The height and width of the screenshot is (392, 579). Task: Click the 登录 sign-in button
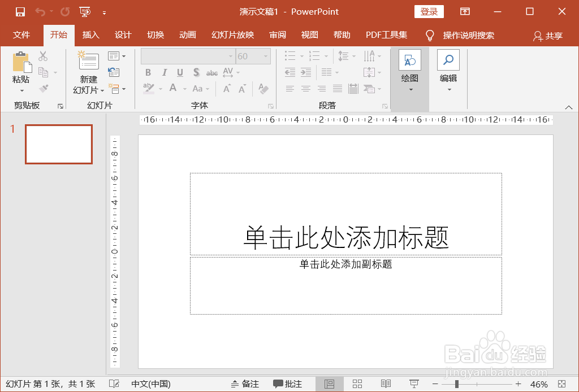[429, 12]
